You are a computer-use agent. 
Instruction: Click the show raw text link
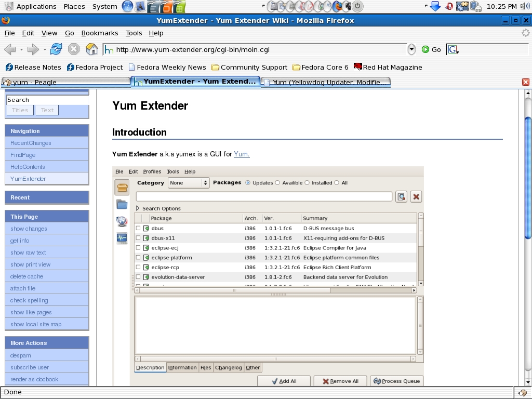tap(28, 252)
